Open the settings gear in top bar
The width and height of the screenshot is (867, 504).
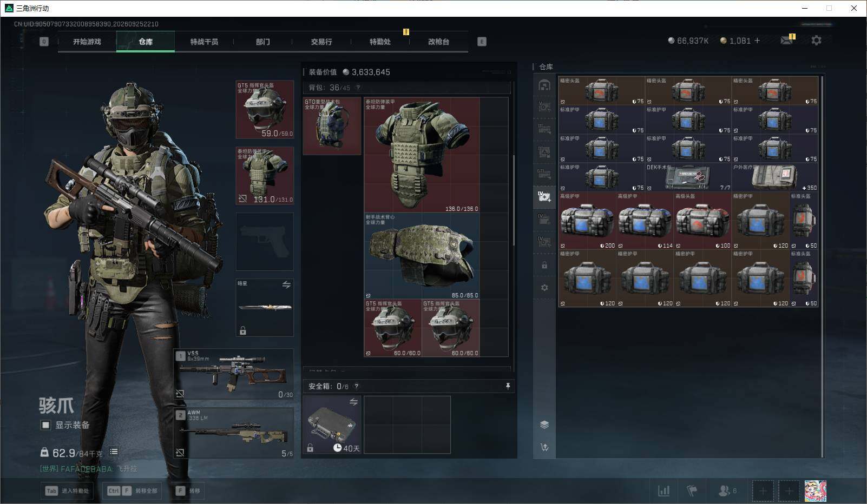(816, 41)
